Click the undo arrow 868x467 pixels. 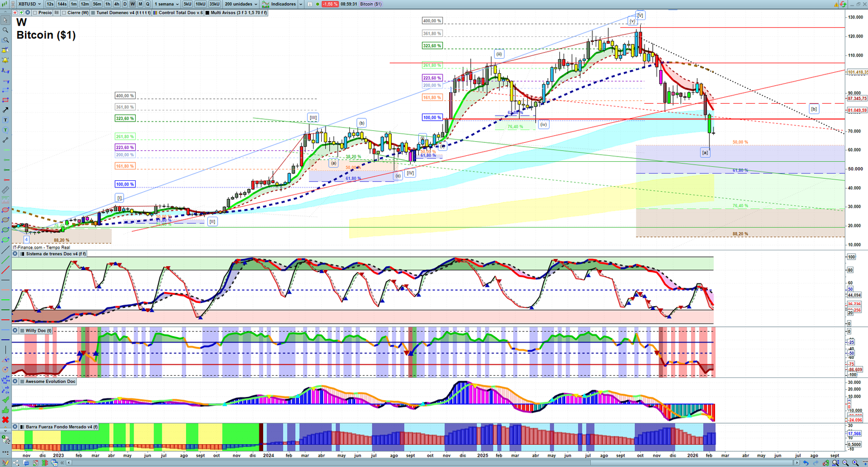point(806,463)
